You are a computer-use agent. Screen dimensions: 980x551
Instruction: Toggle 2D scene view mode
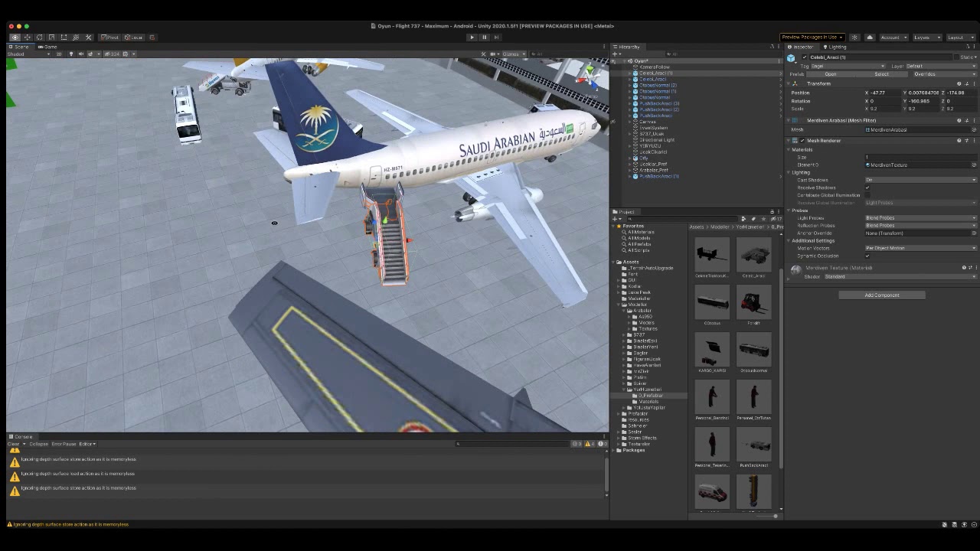point(60,54)
